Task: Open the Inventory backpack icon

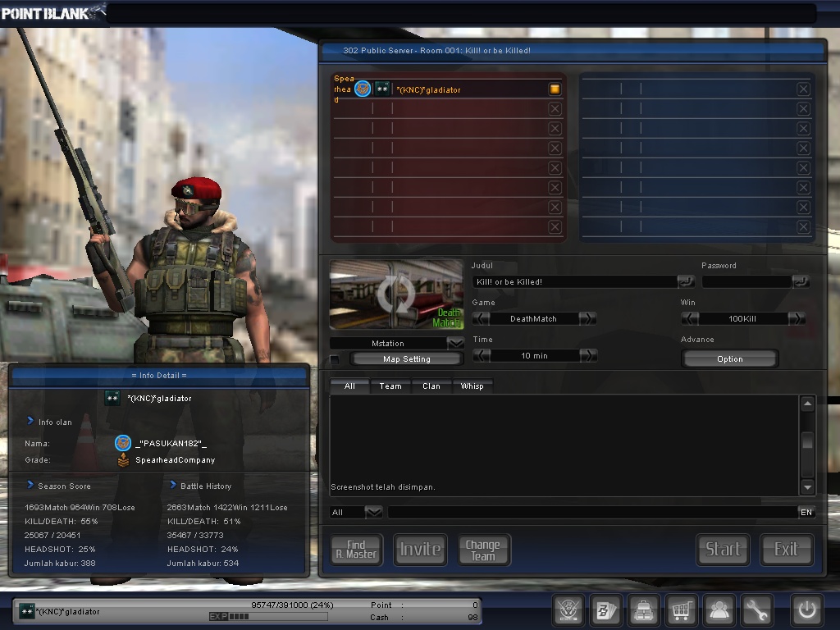Action: [644, 610]
